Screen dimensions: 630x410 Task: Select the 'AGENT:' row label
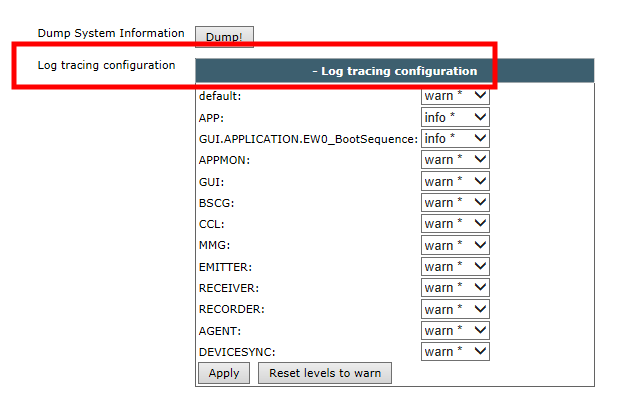220,331
